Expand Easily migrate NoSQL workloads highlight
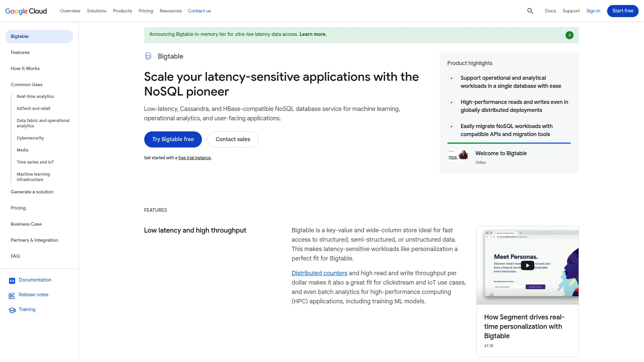Screen dimensions: 644x362 (x=451, y=126)
